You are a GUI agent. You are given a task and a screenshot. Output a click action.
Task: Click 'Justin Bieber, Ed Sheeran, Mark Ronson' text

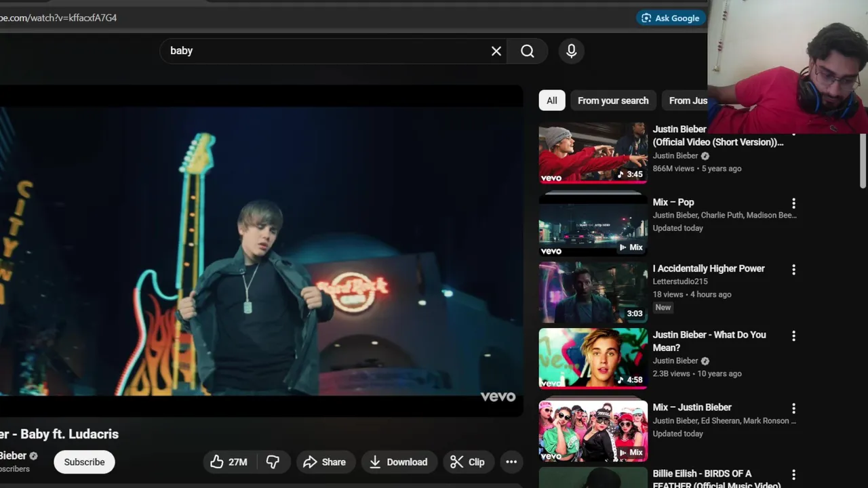coord(725,420)
